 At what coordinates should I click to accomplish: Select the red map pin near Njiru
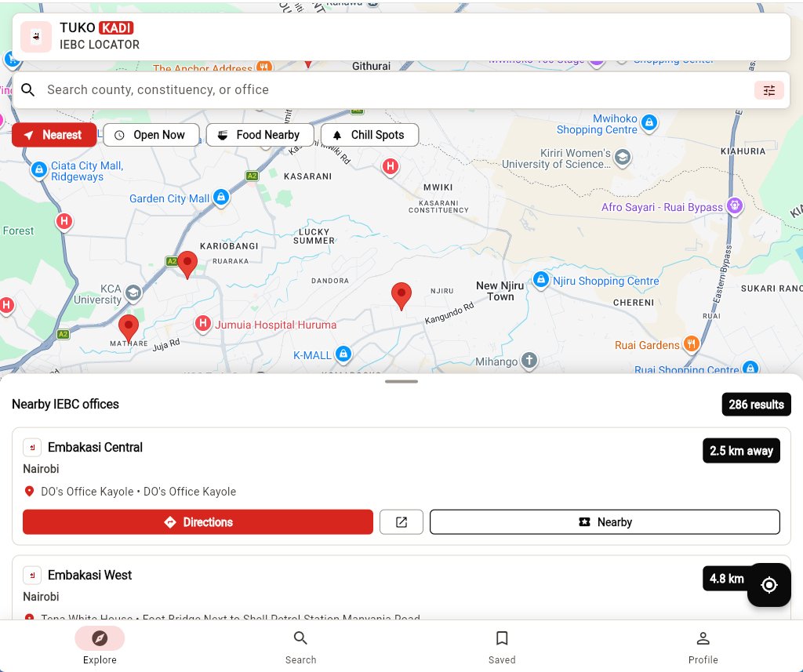coord(401,296)
